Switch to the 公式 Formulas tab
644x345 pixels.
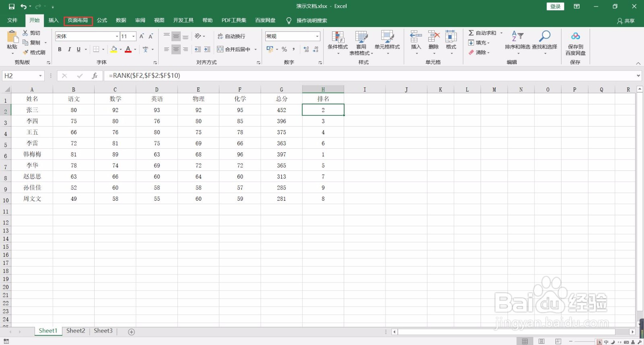(x=102, y=21)
